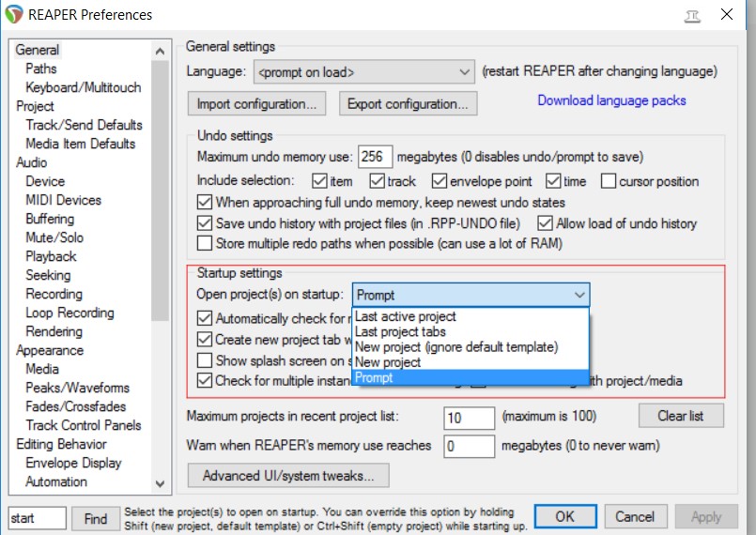Choose plain New project option
This screenshot has height=535, width=756.
(x=471, y=362)
